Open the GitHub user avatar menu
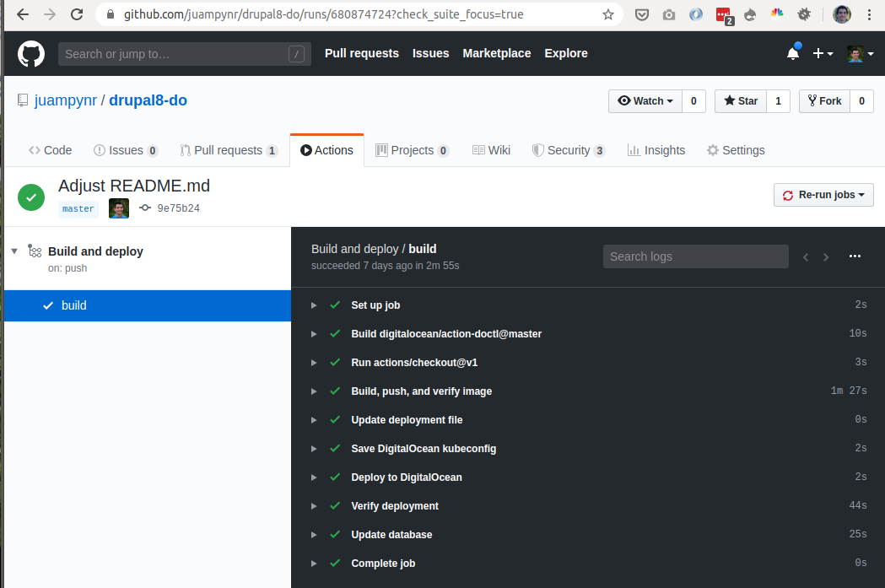 coord(861,54)
